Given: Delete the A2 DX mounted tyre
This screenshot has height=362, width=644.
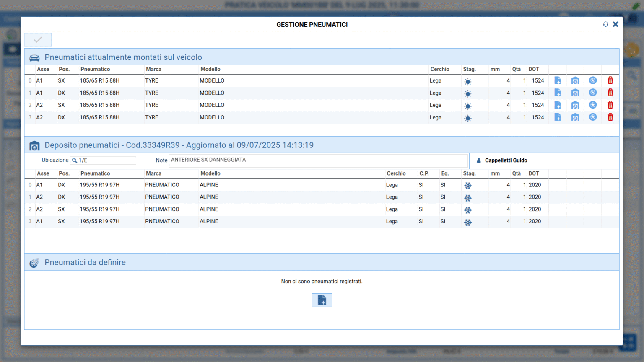Looking at the screenshot, I should click(610, 117).
